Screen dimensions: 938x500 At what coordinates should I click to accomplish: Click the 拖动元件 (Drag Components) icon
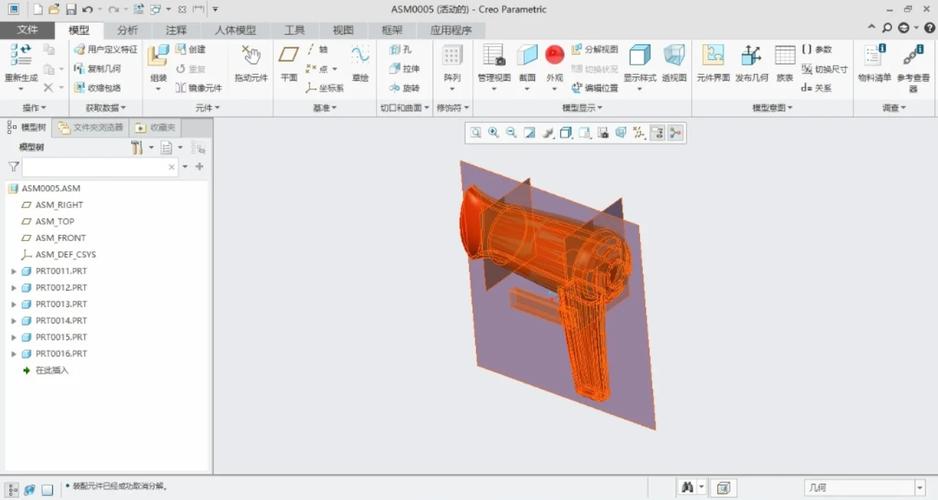[x=251, y=63]
